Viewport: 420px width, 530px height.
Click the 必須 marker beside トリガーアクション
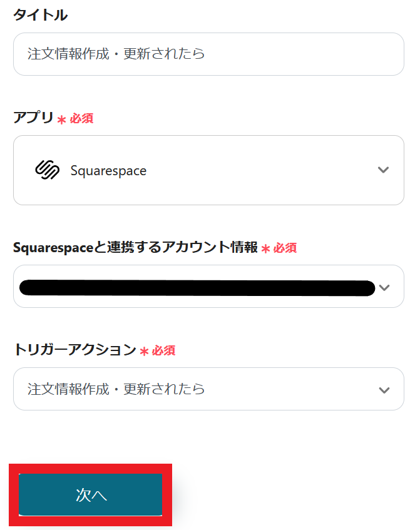163,350
